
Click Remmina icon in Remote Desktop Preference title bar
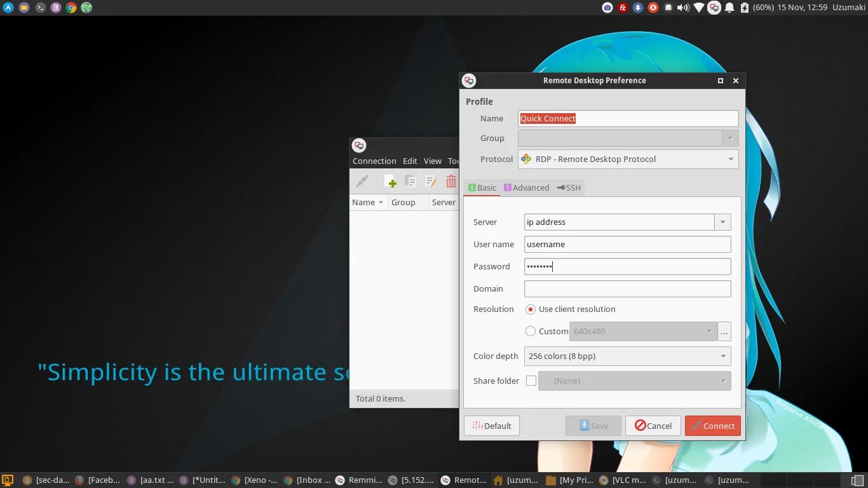point(469,81)
